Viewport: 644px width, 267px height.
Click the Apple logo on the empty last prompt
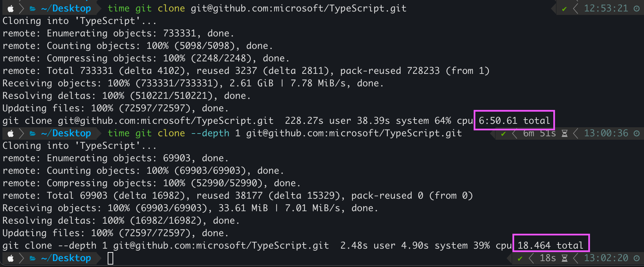click(11, 258)
